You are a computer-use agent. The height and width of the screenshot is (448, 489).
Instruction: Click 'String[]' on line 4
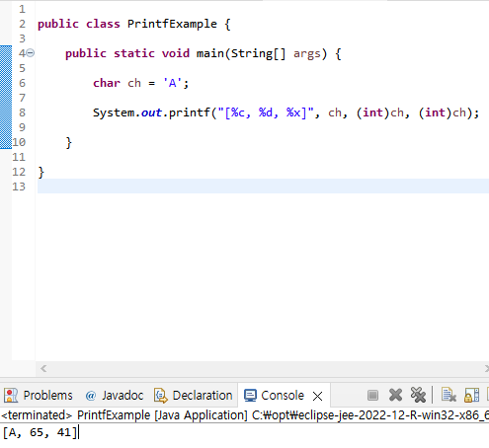click(259, 53)
